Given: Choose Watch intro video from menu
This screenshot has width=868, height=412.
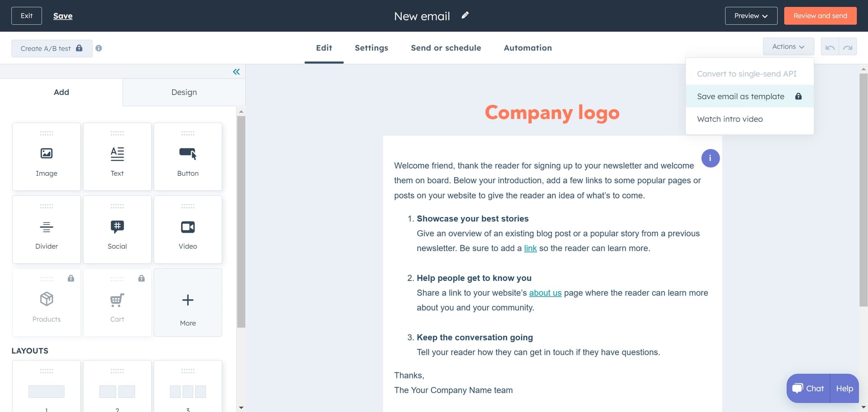Looking at the screenshot, I should [x=729, y=119].
